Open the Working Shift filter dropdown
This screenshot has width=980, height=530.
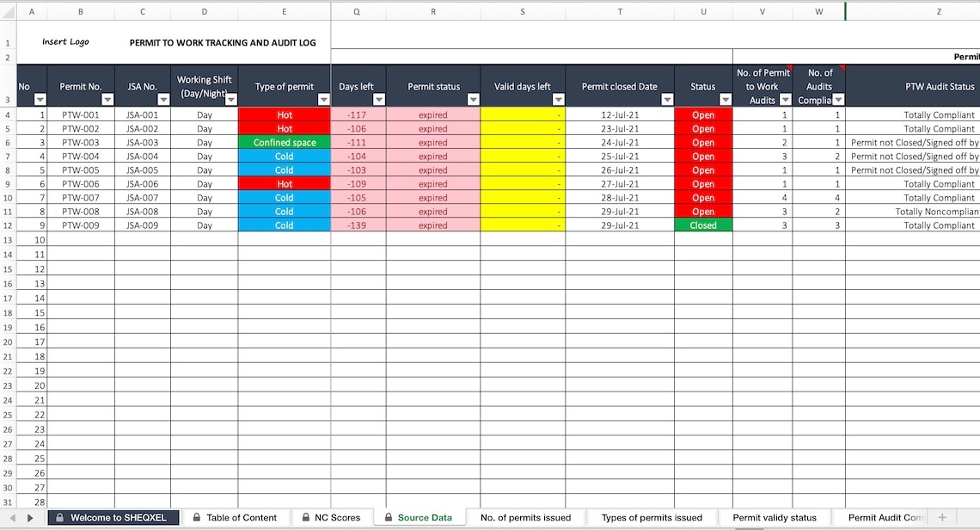(231, 100)
